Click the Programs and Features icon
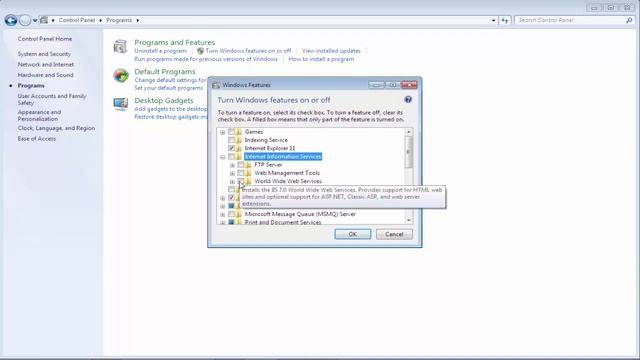Screen dimensions: 640x360 (x=120, y=47)
